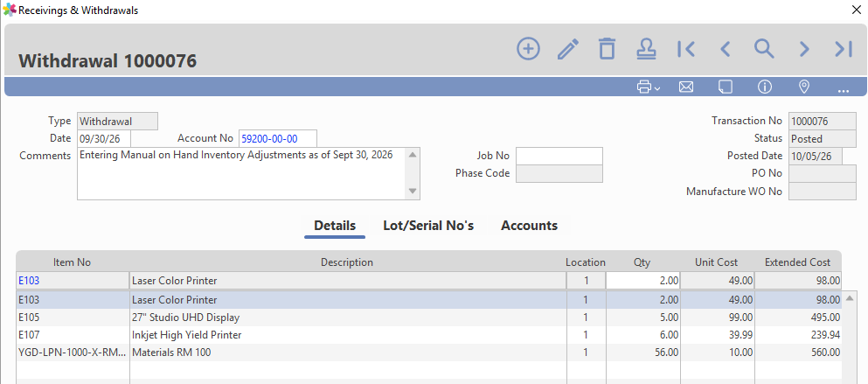Click the Date field 09/30/26
This screenshot has height=384, width=868.
104,138
